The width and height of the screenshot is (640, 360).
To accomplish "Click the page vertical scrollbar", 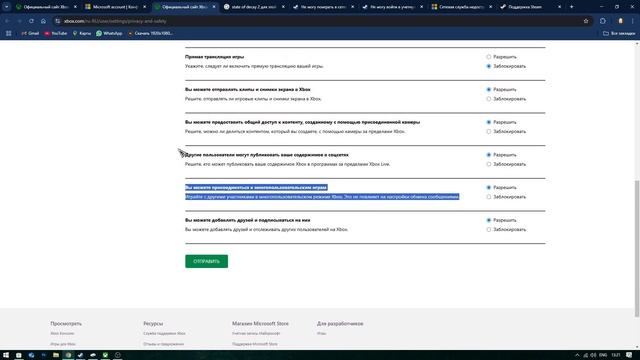I will [x=637, y=248].
